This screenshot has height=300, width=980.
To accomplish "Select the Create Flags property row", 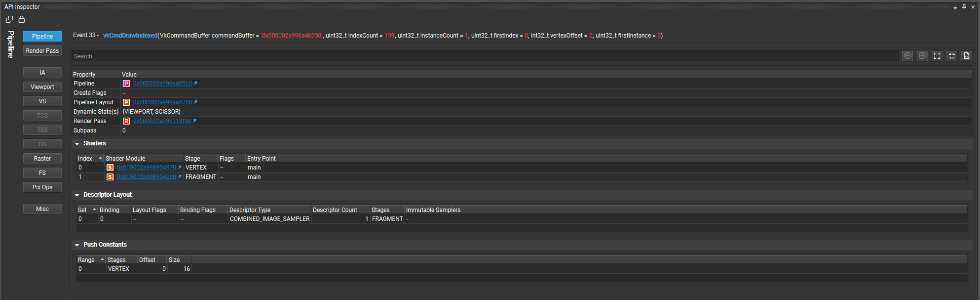I will coord(522,93).
